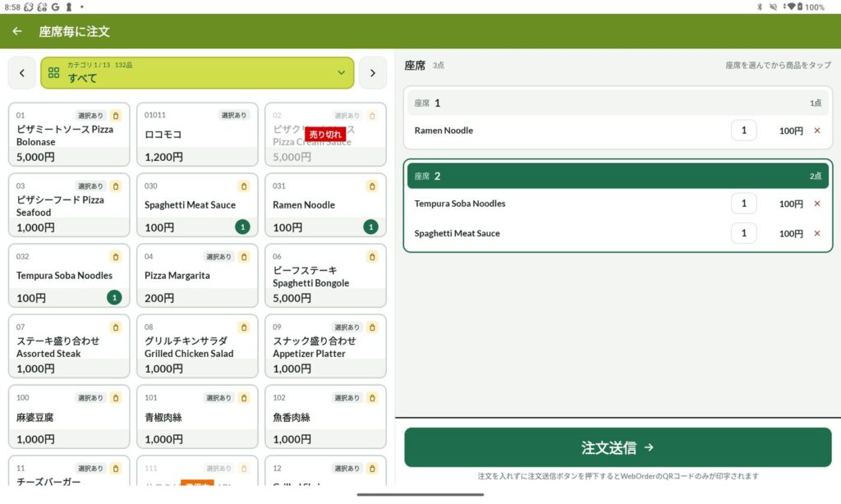Tap the 選択あり tag on ロコモコ
Screen dimensions: 841x504
click(234, 115)
